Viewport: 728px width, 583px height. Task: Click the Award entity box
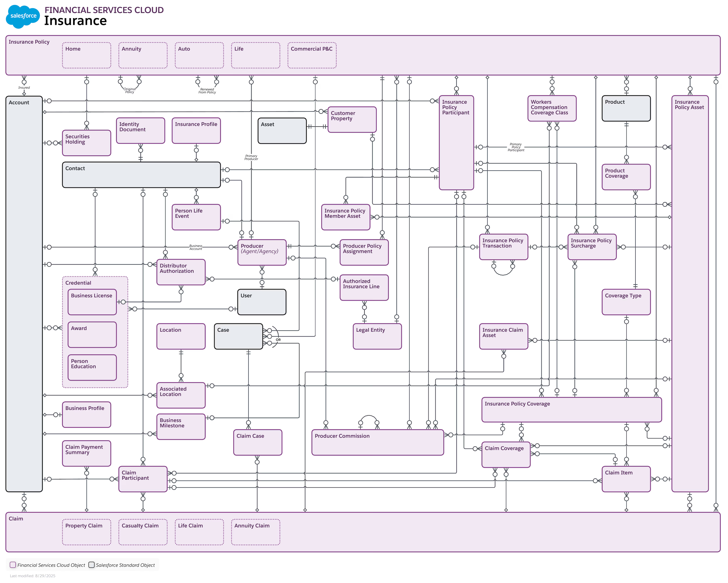tap(92, 335)
